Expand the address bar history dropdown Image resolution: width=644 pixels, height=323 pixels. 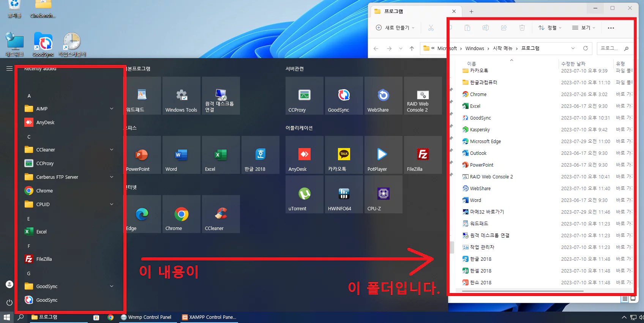pos(573,48)
